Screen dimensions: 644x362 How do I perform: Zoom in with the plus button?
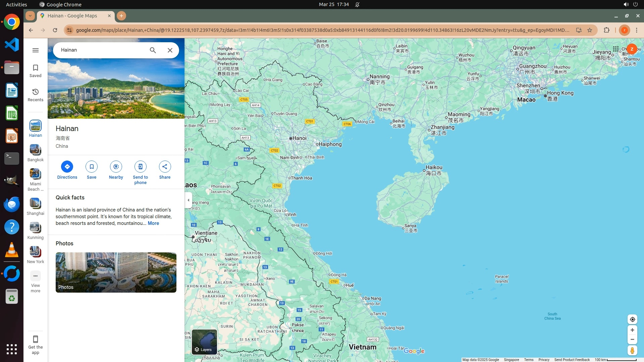pos(632,330)
